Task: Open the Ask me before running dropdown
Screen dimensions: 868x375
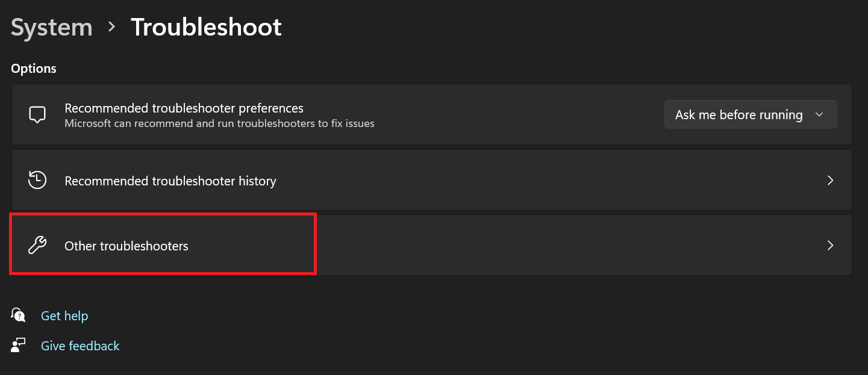Action: click(751, 114)
